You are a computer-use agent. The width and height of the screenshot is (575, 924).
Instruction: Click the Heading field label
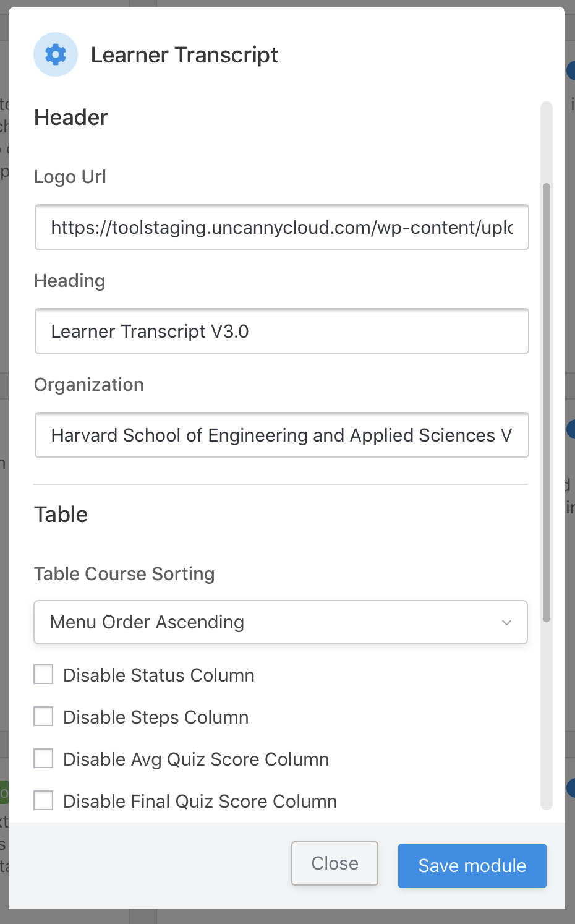(x=69, y=281)
